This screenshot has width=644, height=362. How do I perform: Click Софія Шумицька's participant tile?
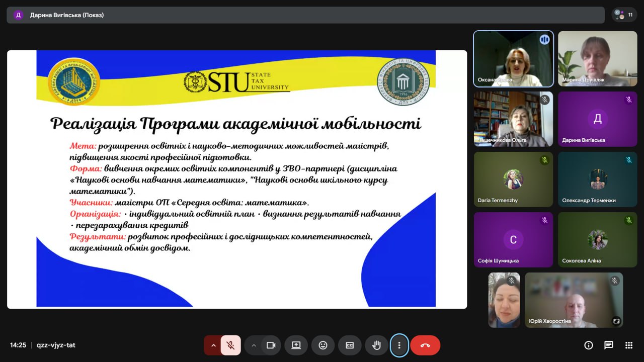click(513, 239)
